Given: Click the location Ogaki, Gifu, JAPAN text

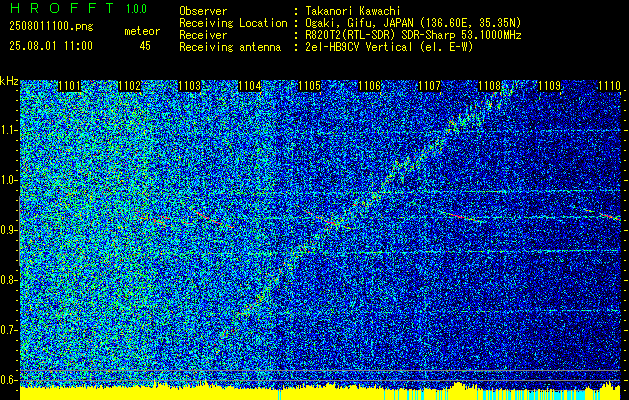Looking at the screenshot, I should [x=413, y=23].
